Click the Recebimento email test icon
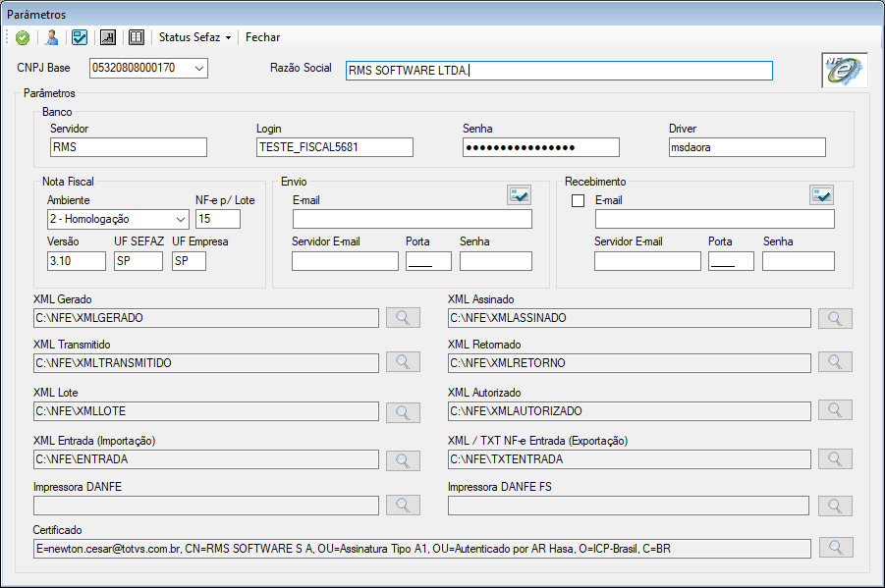Screen dimensions: 885x588 [821, 195]
